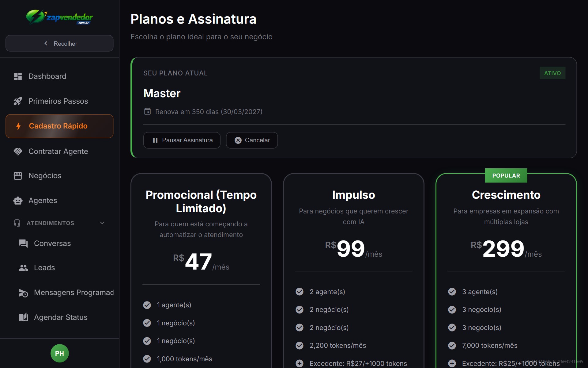Click the check icon beside 7,000 tokens/mês
The width and height of the screenshot is (588, 368).
tap(452, 346)
